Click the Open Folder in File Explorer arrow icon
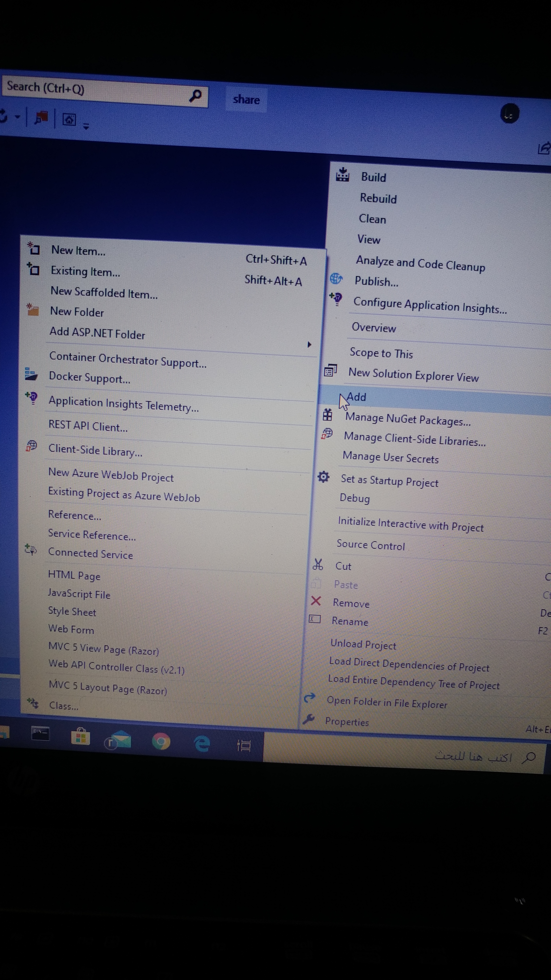Screen dimensions: 551x980 click(310, 697)
